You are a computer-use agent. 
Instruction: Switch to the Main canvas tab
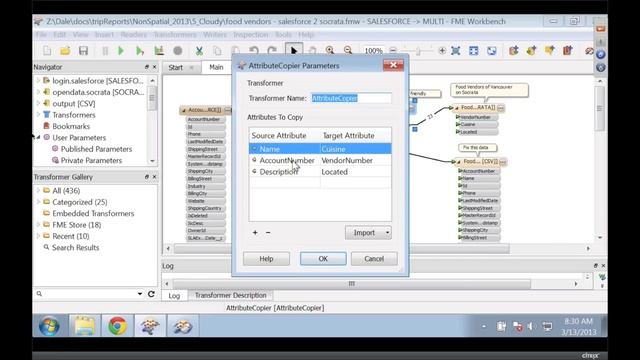[216, 67]
